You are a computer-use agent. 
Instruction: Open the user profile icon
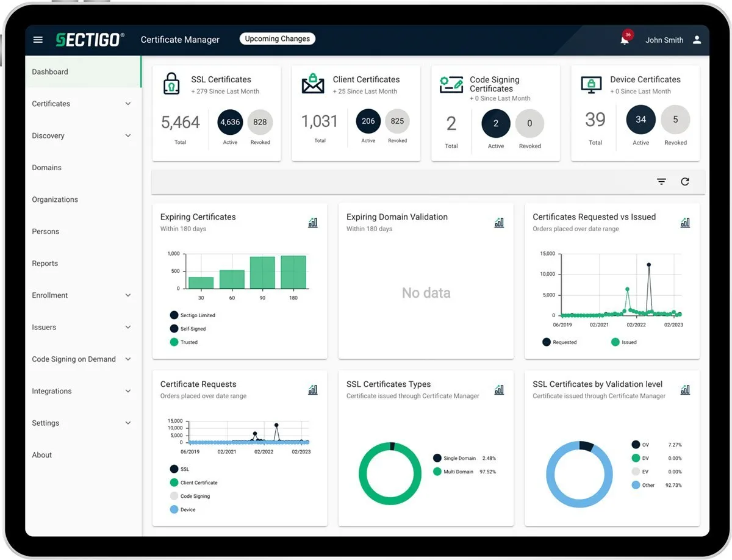(697, 40)
